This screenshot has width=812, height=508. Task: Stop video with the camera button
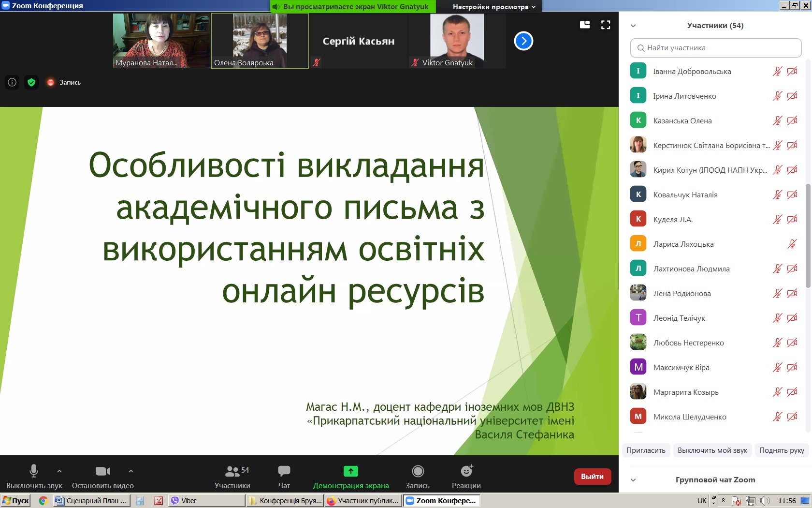coord(102,477)
